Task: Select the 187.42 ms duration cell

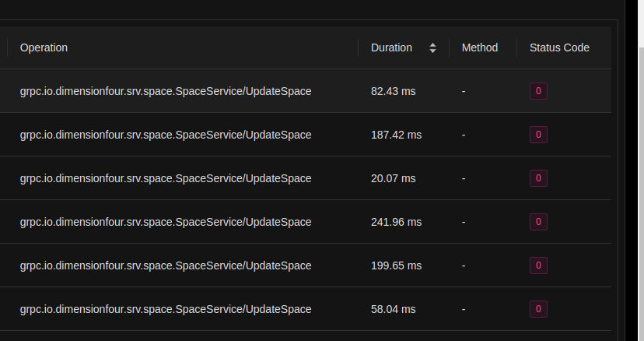Action: pyautogui.click(x=397, y=135)
